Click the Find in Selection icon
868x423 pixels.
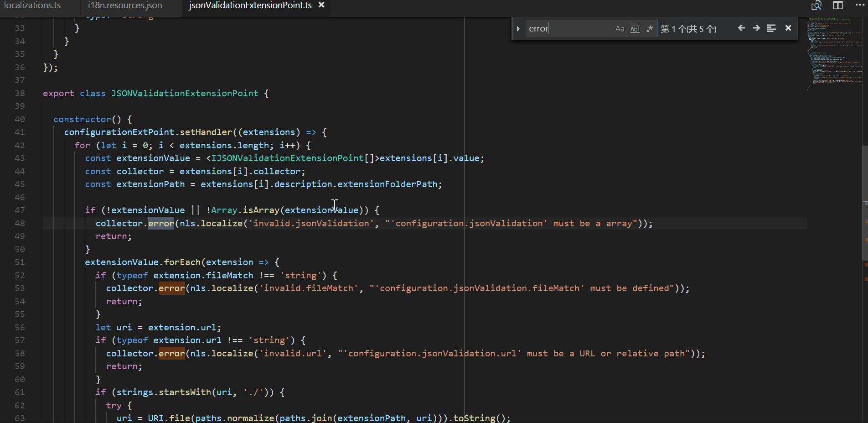[x=771, y=28]
